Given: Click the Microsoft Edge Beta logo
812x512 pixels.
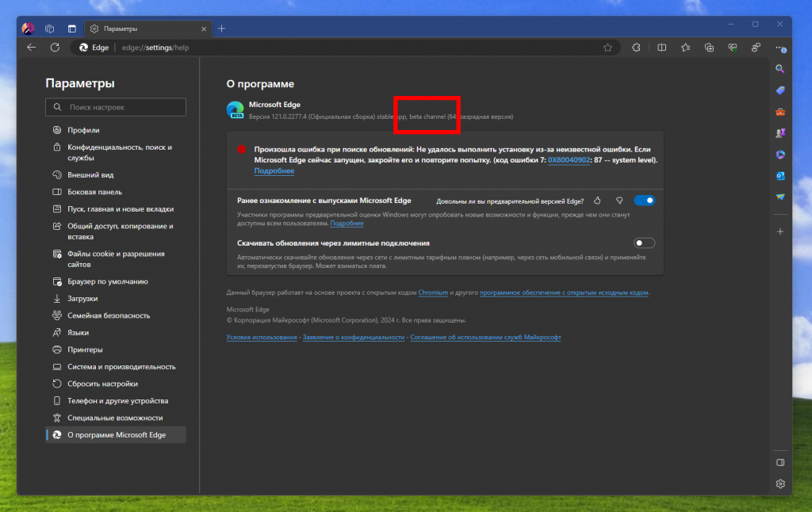Looking at the screenshot, I should click(x=235, y=109).
